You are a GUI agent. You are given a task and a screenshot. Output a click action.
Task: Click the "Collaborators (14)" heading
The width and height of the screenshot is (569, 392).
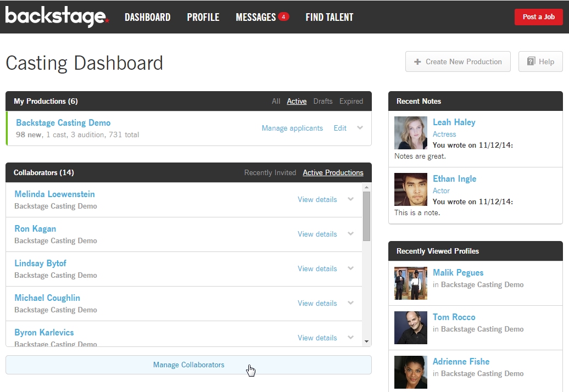pos(43,172)
